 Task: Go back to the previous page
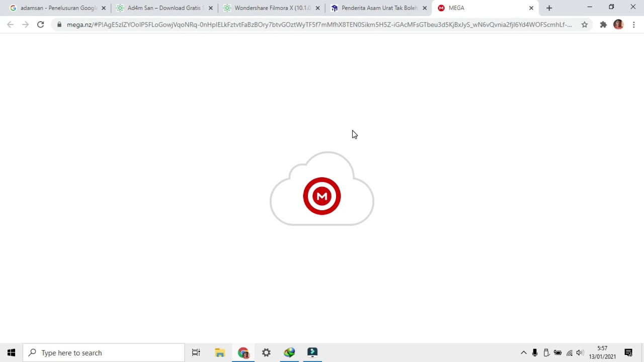[11, 25]
